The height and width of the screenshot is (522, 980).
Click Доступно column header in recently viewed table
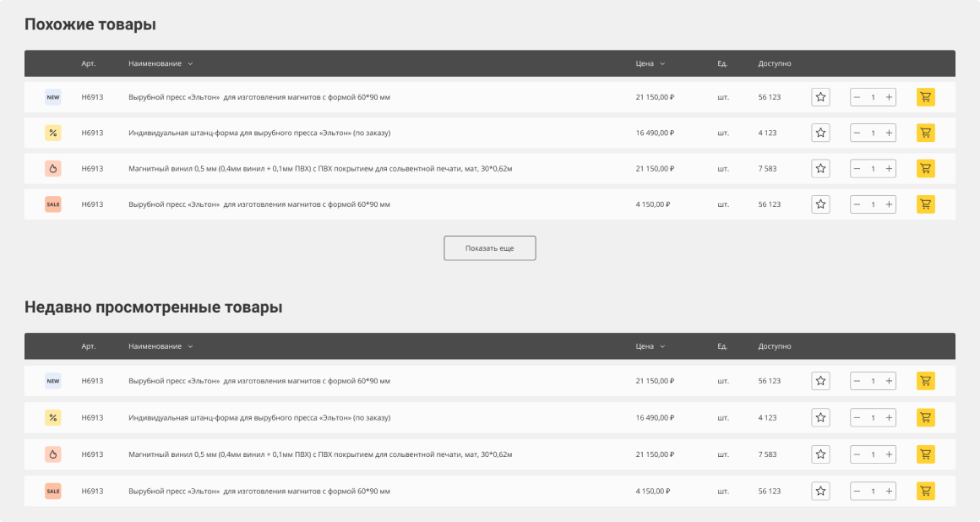tap(775, 346)
